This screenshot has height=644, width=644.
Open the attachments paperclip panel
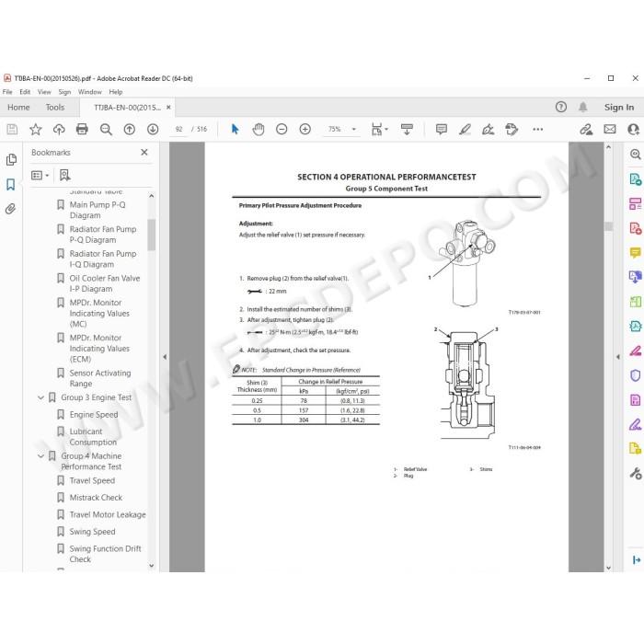click(x=11, y=209)
